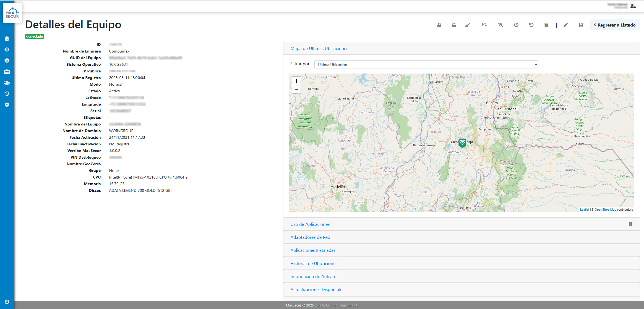
Task: Click the Compumax company name value
Action: (119, 51)
